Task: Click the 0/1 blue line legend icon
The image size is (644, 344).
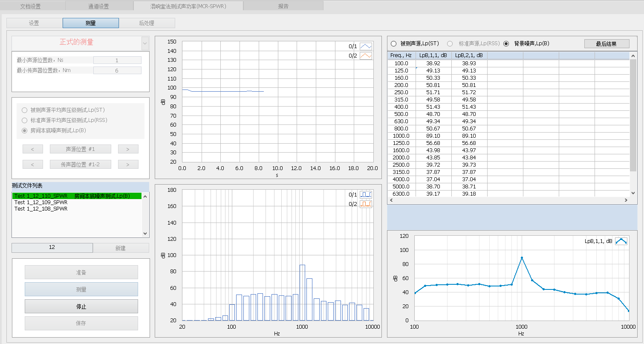Action: click(366, 46)
